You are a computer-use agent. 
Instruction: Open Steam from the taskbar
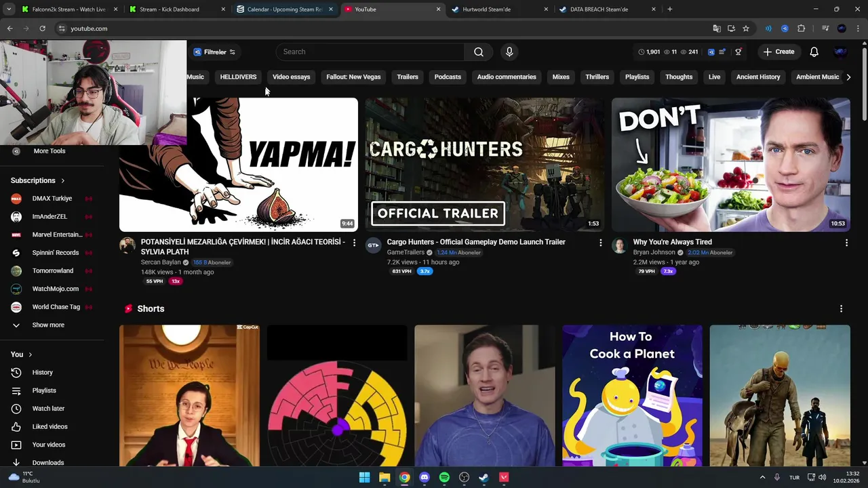[484, 478]
